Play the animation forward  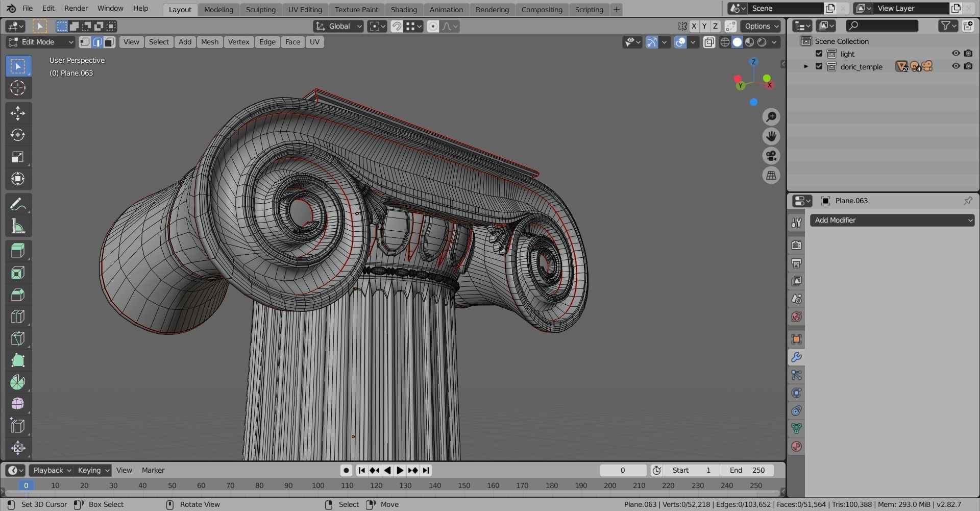coord(400,470)
